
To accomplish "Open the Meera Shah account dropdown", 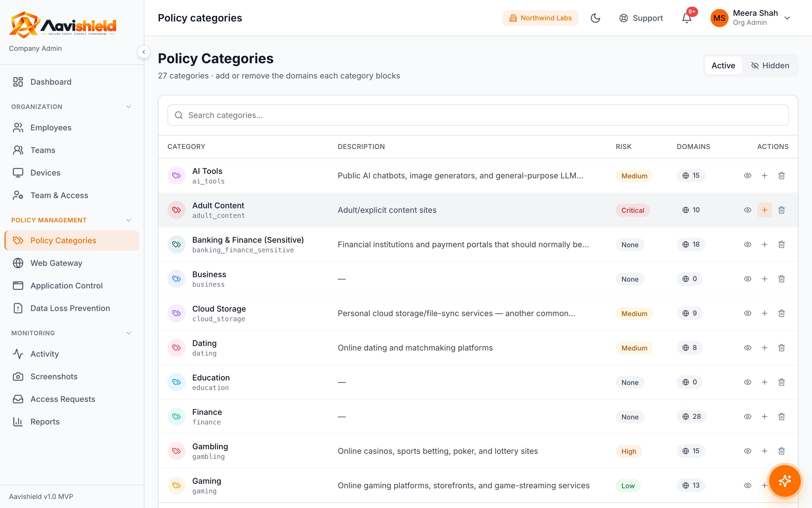I will click(751, 18).
